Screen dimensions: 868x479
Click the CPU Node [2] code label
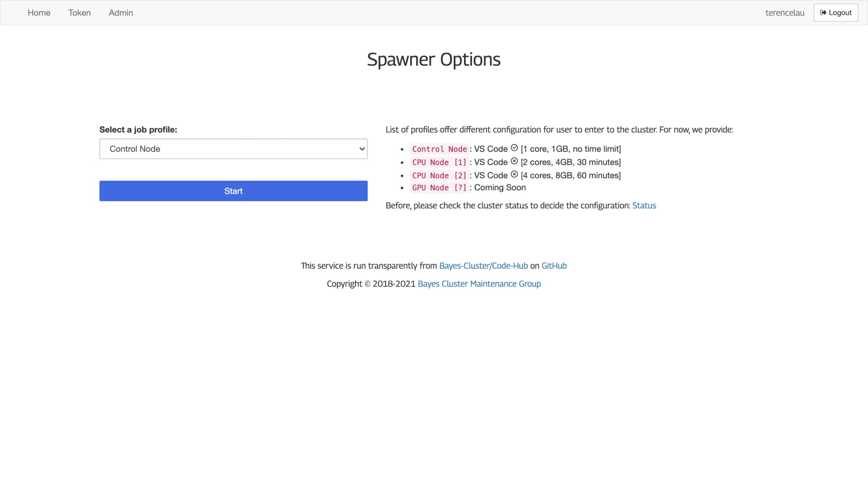tap(439, 176)
